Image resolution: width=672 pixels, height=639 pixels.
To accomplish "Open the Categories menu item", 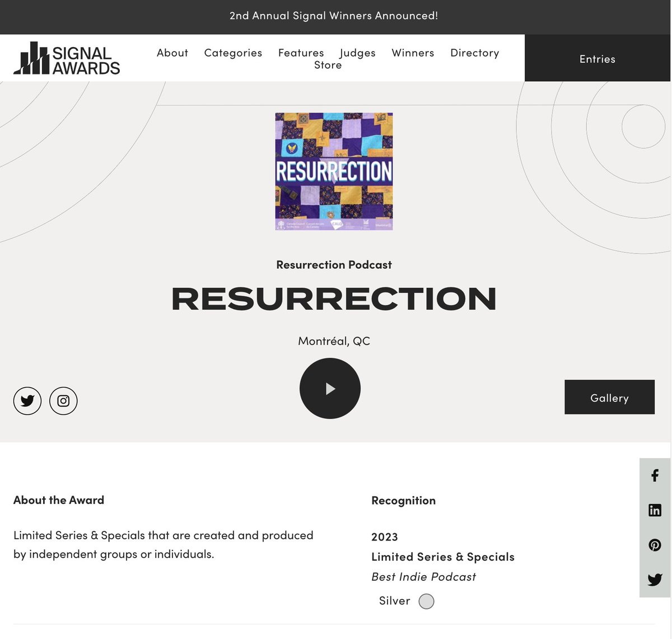I will pyautogui.click(x=233, y=53).
